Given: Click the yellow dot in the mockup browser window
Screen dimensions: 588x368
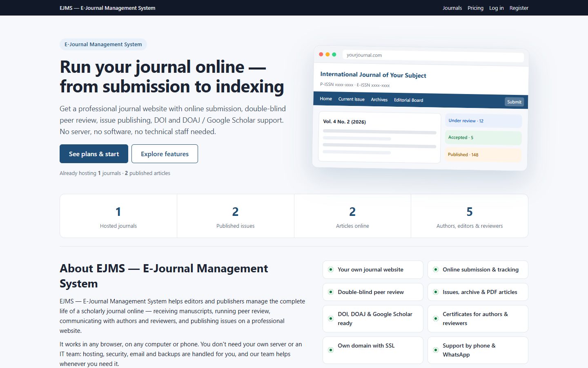Looking at the screenshot, I should 327,54.
